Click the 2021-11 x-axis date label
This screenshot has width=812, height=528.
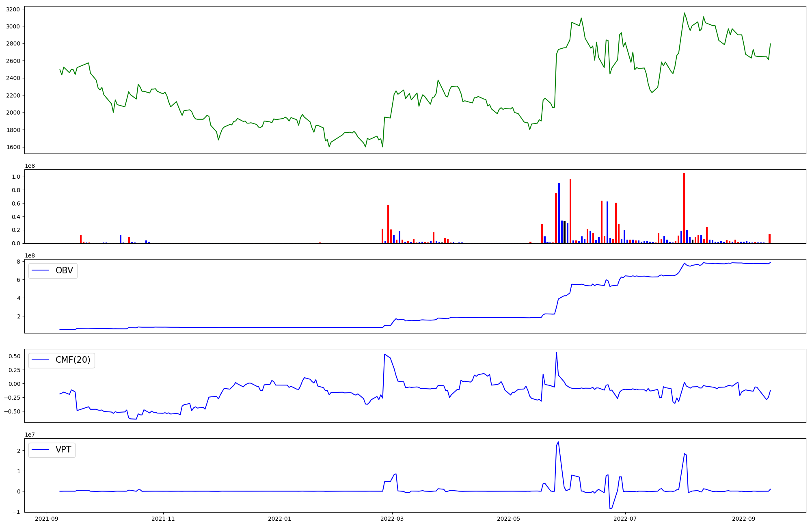pos(163,519)
